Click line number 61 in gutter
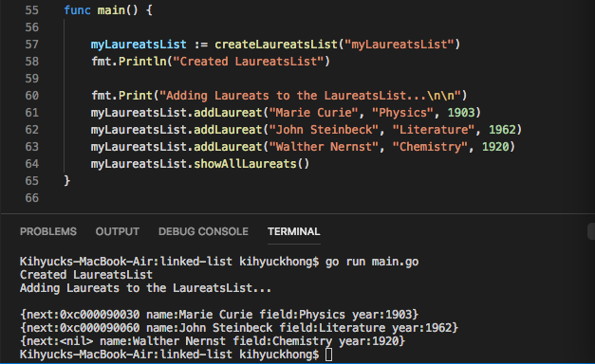The width and height of the screenshot is (595, 364). pyautogui.click(x=32, y=113)
